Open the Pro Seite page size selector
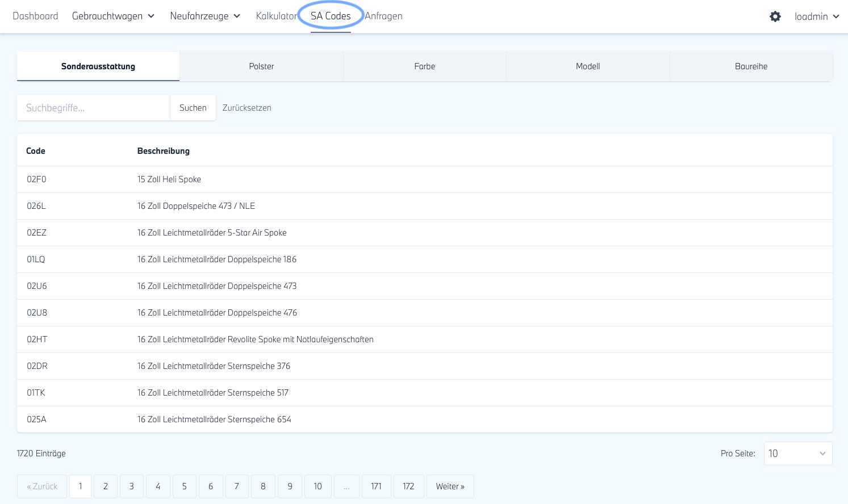The height and width of the screenshot is (504, 848). click(x=797, y=453)
